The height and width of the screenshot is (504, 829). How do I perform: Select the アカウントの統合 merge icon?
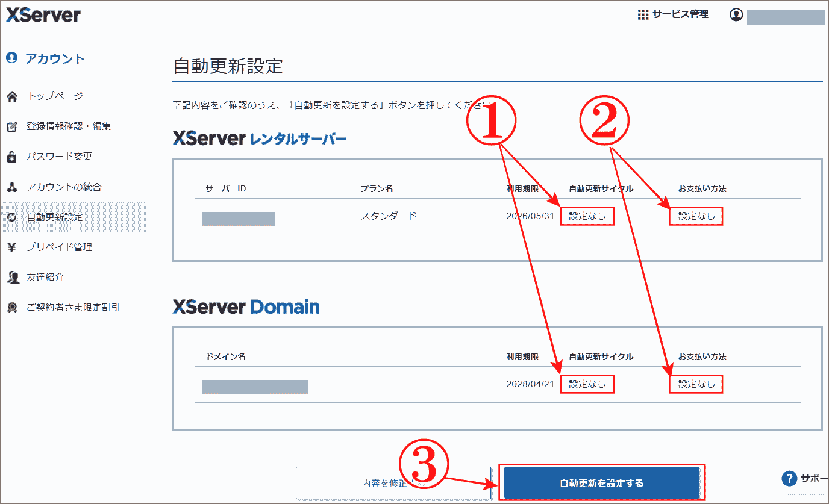point(13,187)
